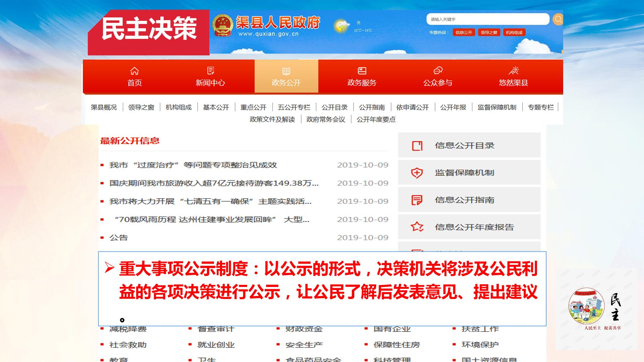Open the 领导之窗 submenu item
The image size is (644, 362).
(x=141, y=107)
